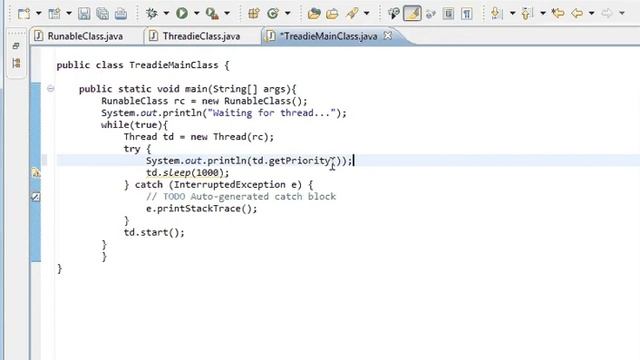Open dropdown arrow next to New icon
The image size is (640, 360).
point(39,13)
